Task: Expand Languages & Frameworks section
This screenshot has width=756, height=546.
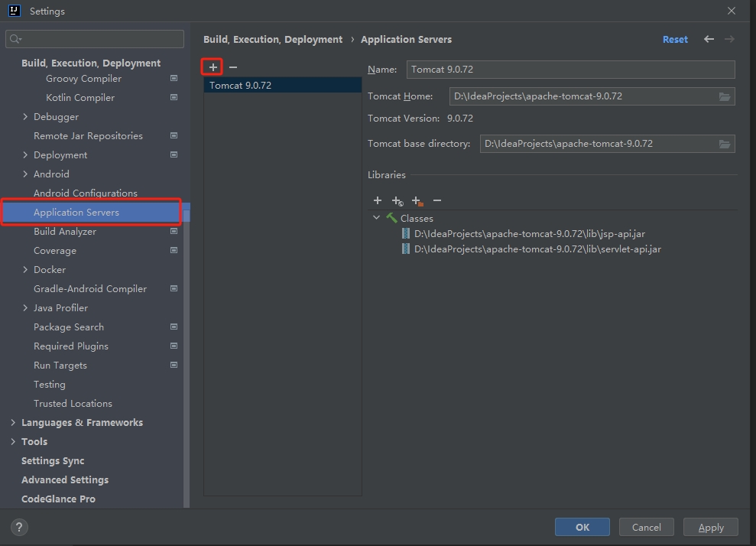Action: pos(13,423)
